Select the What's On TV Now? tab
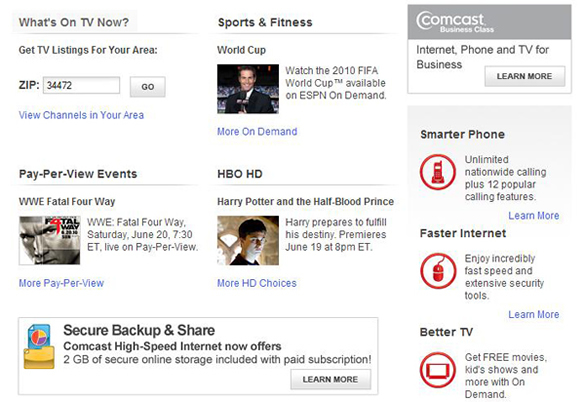Viewport: 585px width, 402px height. point(74,22)
